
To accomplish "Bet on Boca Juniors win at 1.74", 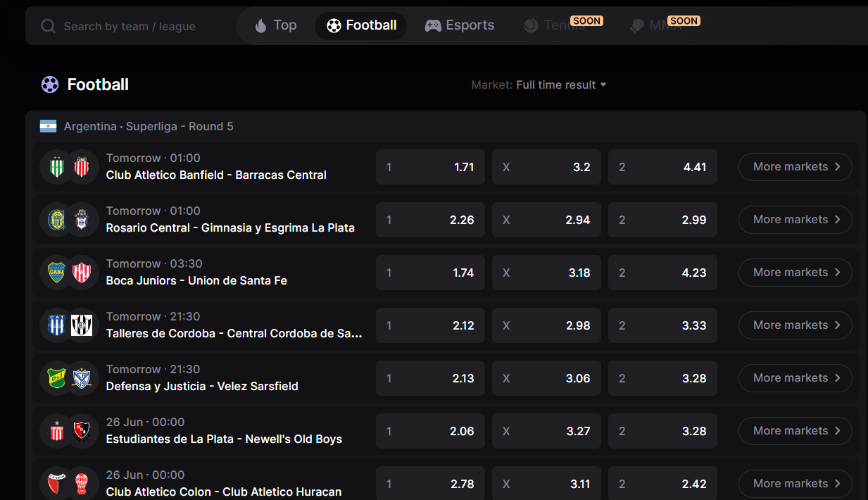I will tap(430, 273).
